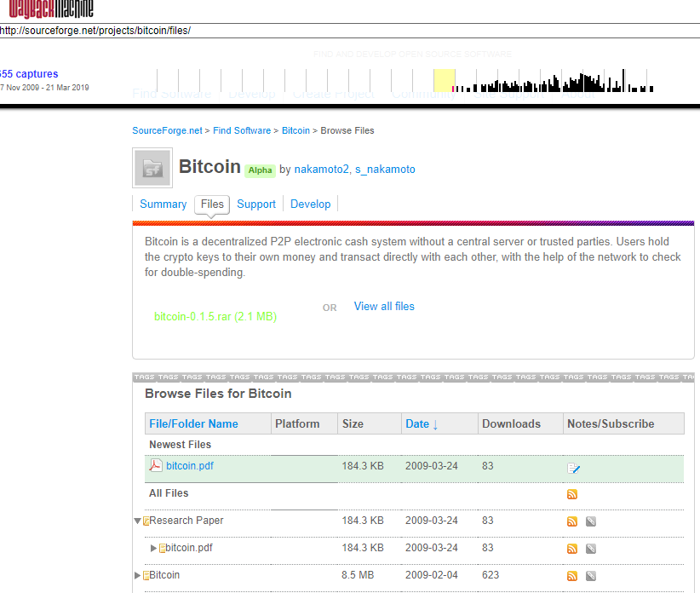Click the RSS icon in the Bitcoin 8.5 MB row
Image resolution: width=700 pixels, height=593 pixels.
tap(572, 576)
